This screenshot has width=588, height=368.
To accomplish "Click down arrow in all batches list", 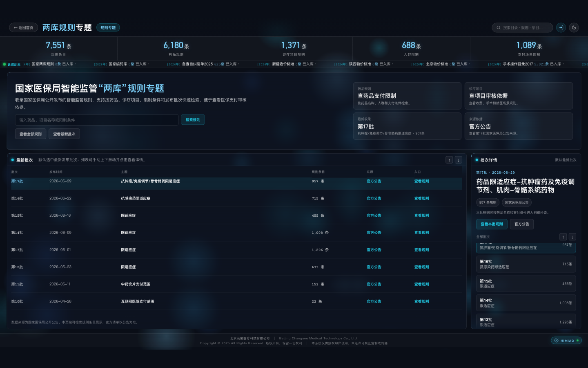I will (x=572, y=237).
